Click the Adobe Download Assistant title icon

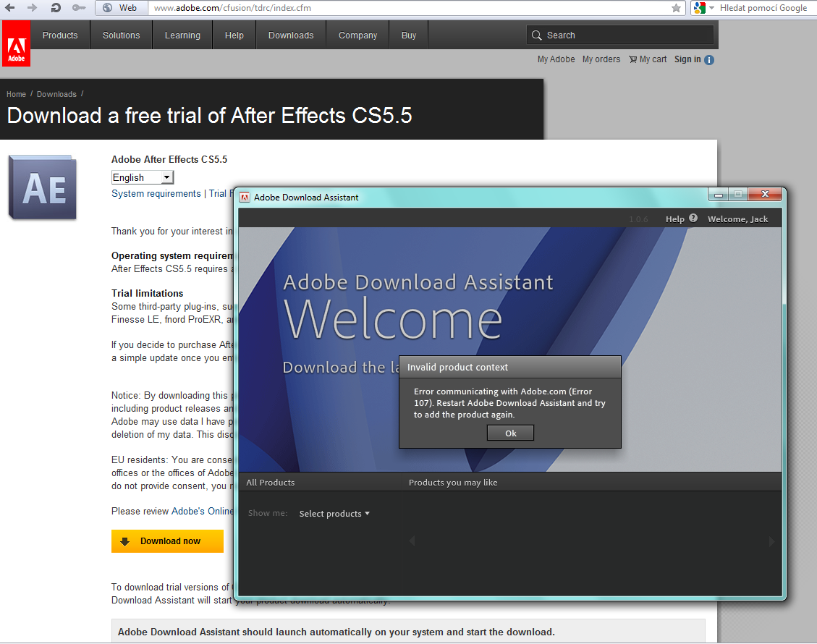(x=245, y=198)
